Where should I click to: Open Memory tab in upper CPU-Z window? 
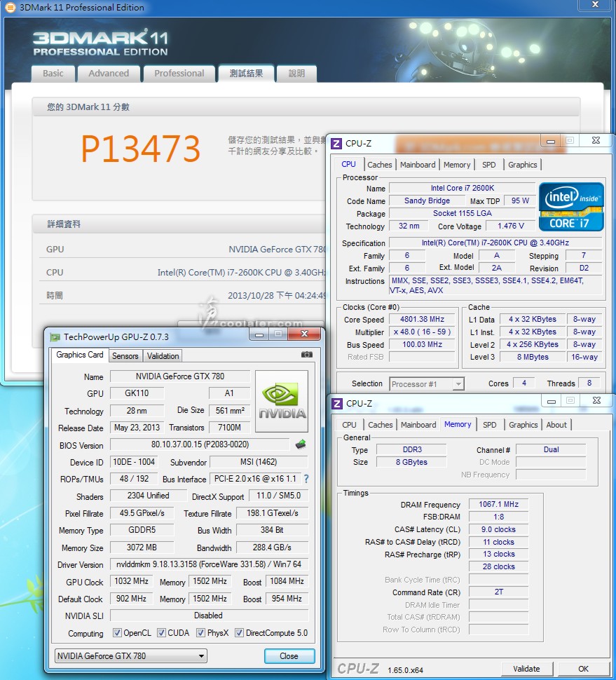(x=456, y=165)
